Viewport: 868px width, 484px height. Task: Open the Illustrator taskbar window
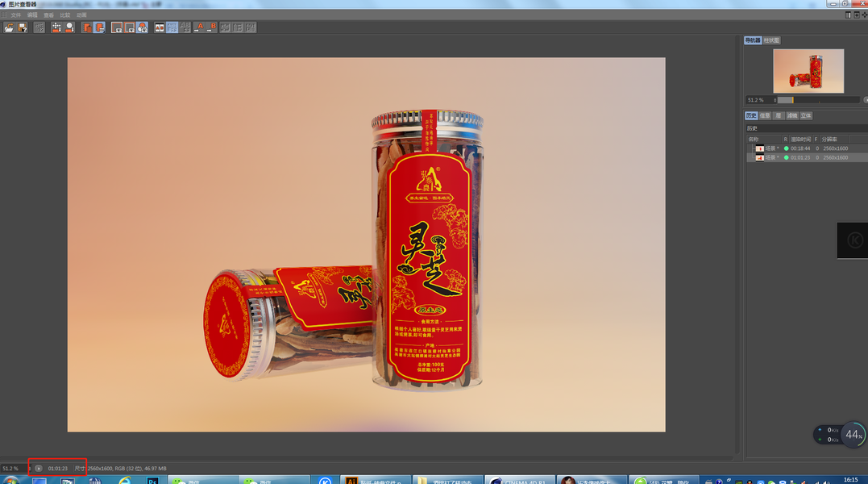coord(376,480)
